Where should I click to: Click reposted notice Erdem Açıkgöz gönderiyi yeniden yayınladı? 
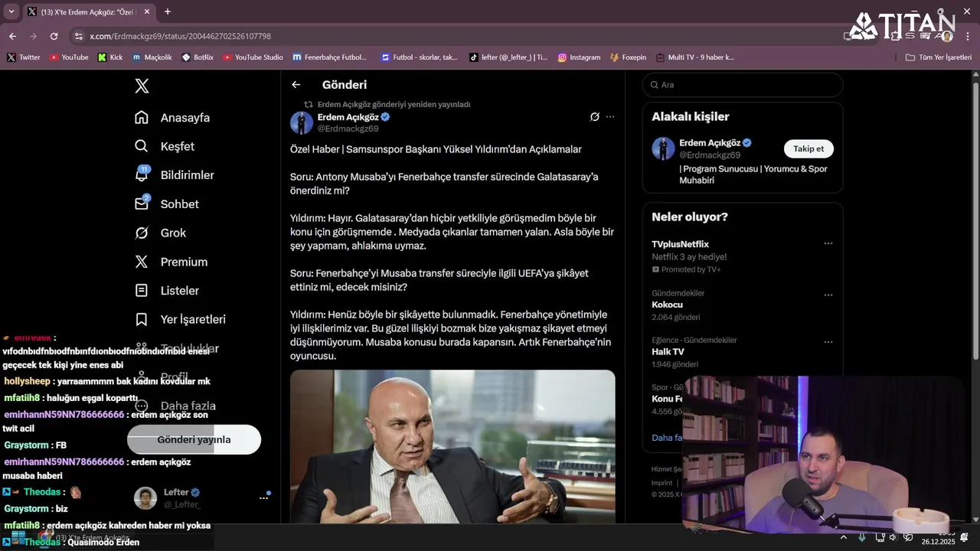pos(394,104)
